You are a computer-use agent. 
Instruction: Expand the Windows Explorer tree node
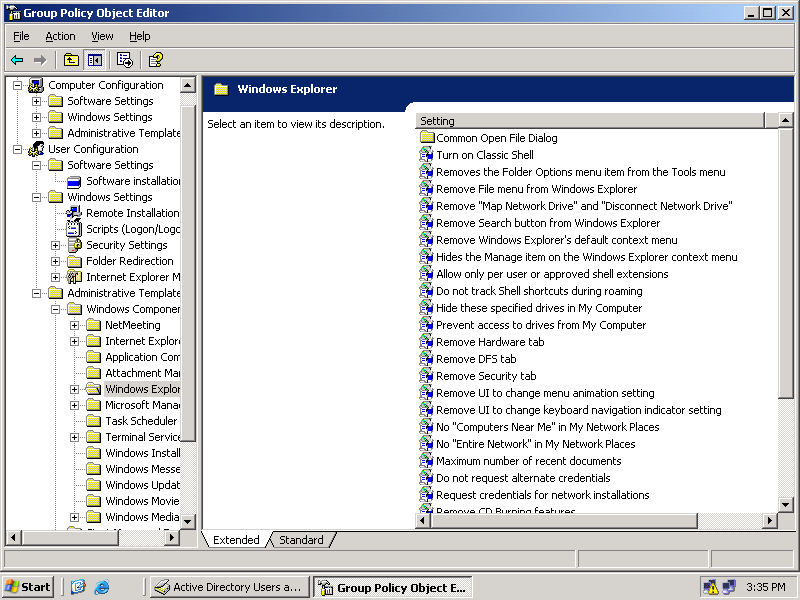[x=74, y=389]
